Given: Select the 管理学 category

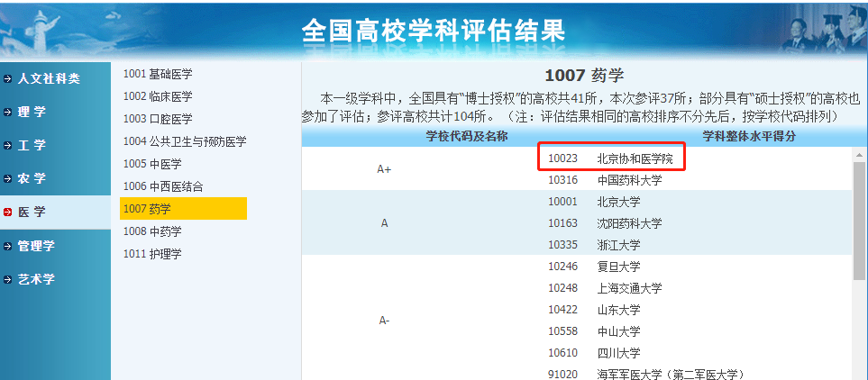Looking at the screenshot, I should [36, 246].
